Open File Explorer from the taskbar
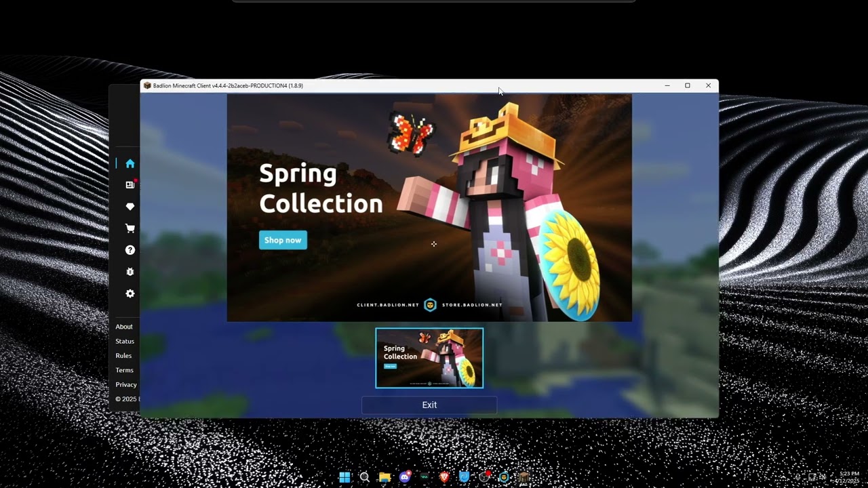The width and height of the screenshot is (868, 488). click(384, 477)
